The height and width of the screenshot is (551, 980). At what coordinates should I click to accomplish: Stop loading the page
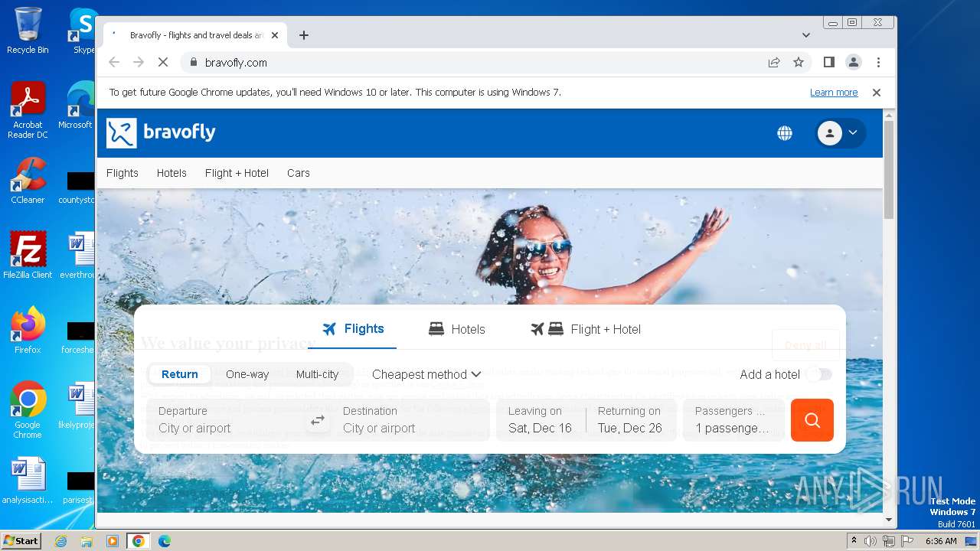(163, 63)
